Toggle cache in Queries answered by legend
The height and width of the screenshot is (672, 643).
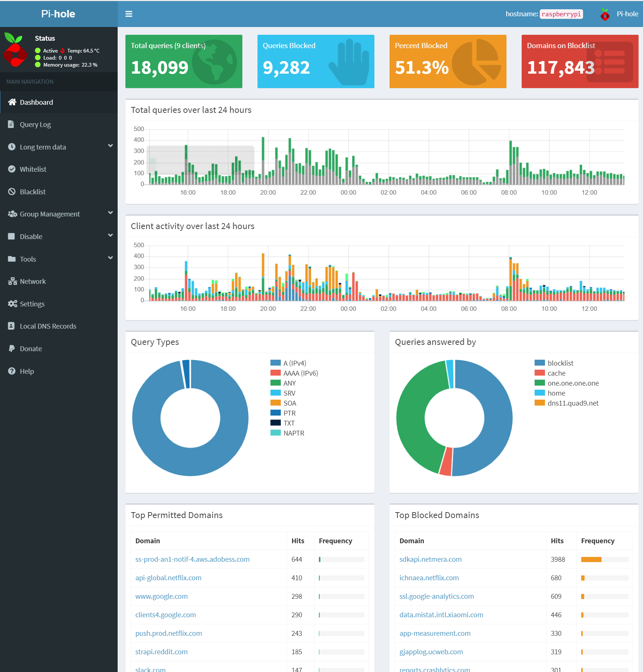click(550, 373)
